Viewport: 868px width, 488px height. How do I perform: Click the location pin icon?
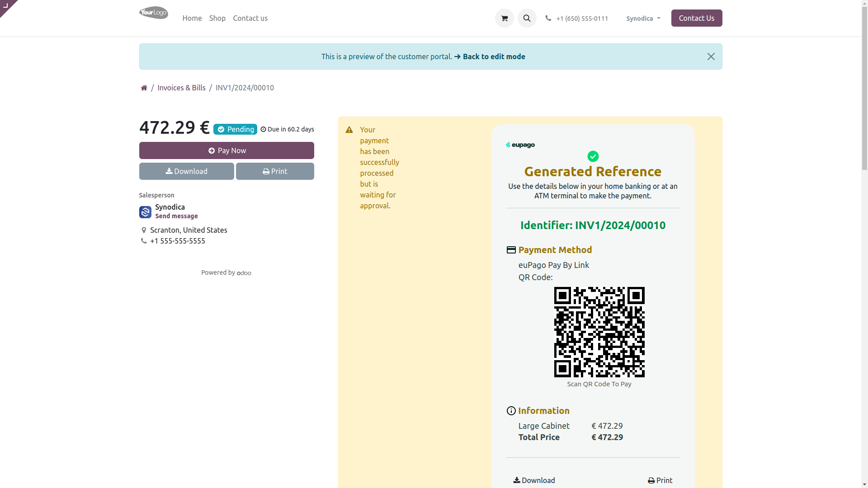(144, 230)
